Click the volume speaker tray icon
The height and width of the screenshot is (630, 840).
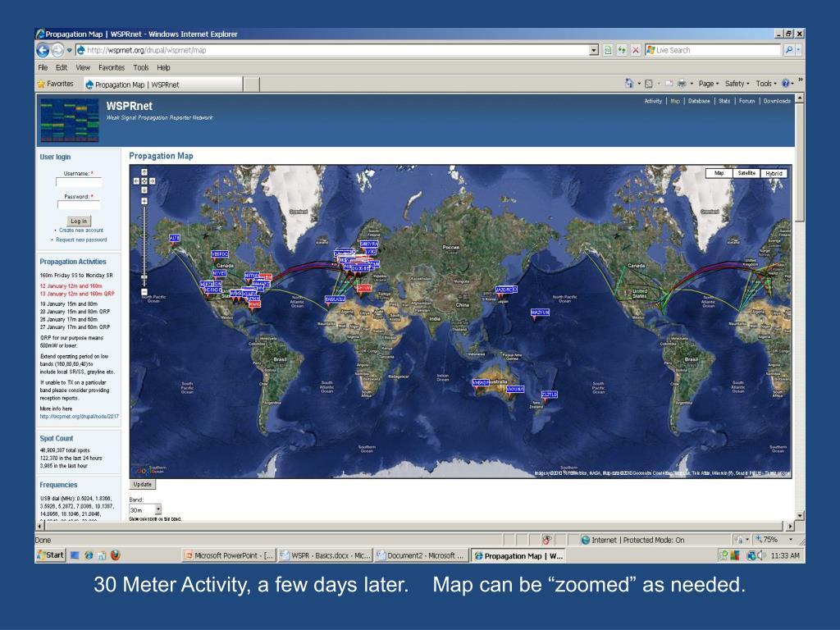[761, 555]
